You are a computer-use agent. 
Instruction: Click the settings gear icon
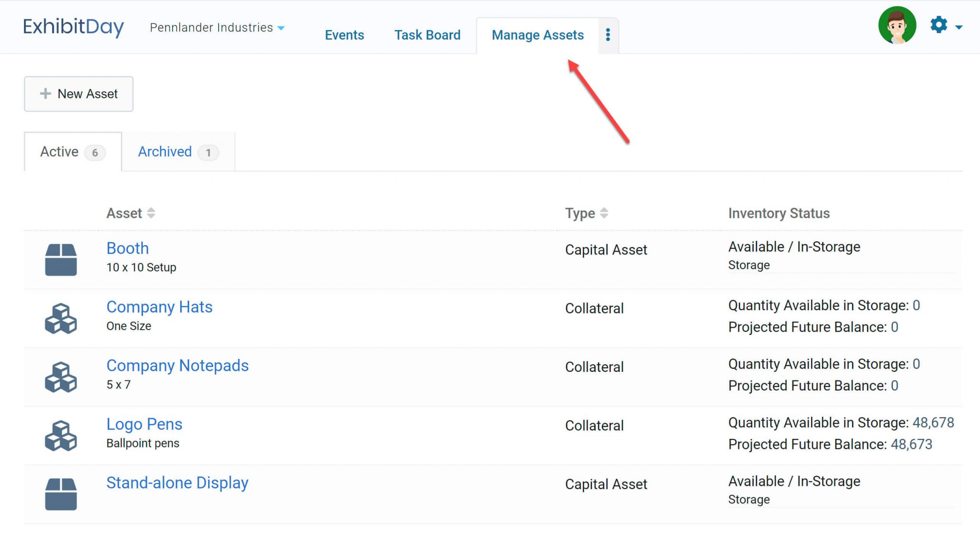pos(938,25)
